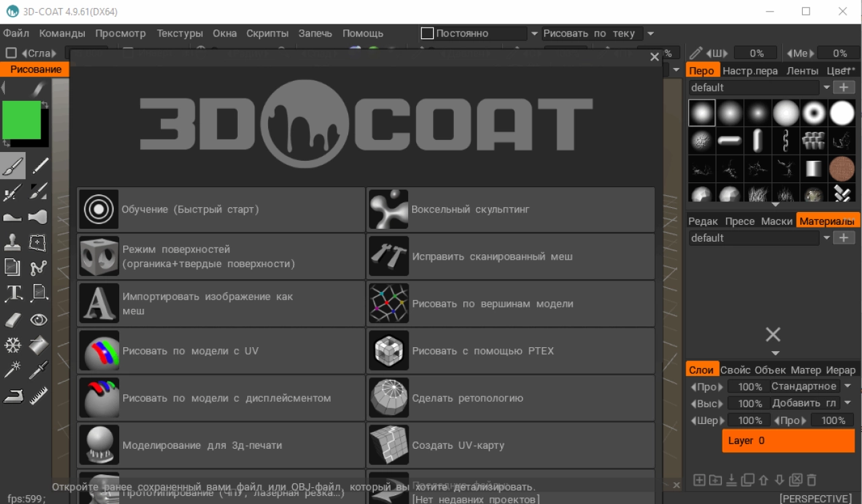Click the Ш width percentage field
Image resolution: width=862 pixels, height=504 pixels.
[x=757, y=53]
